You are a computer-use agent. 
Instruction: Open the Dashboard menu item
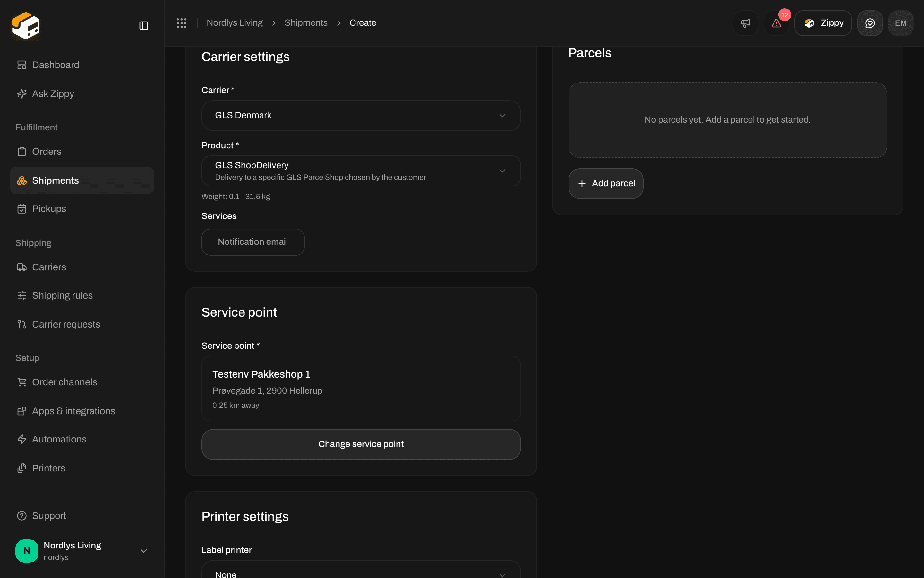pos(82,65)
